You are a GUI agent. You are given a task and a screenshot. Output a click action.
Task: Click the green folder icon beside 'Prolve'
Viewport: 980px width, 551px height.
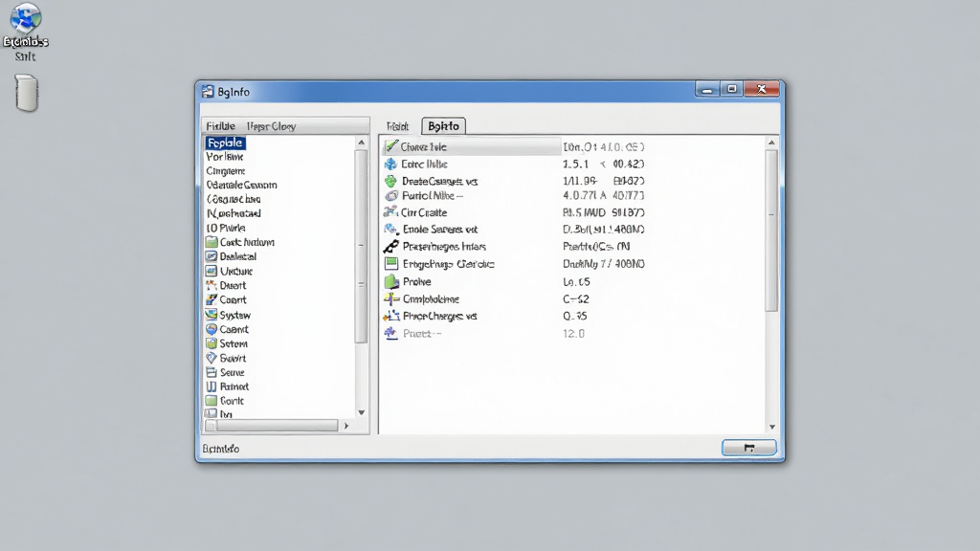click(x=391, y=281)
